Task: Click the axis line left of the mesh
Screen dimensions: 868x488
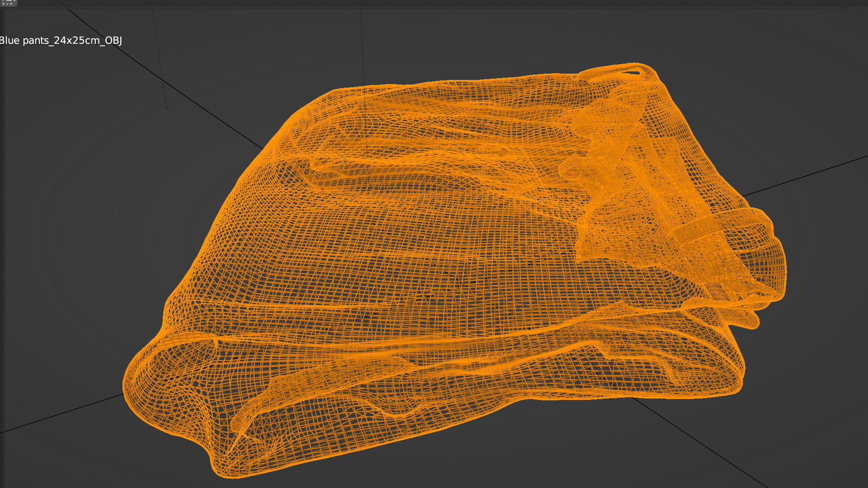Action: click(x=63, y=413)
